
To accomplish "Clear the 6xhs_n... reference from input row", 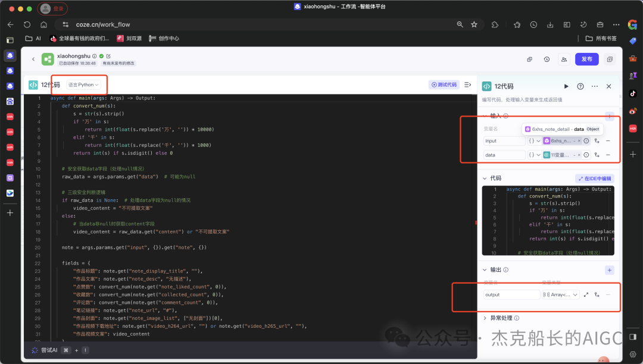I will click(579, 141).
